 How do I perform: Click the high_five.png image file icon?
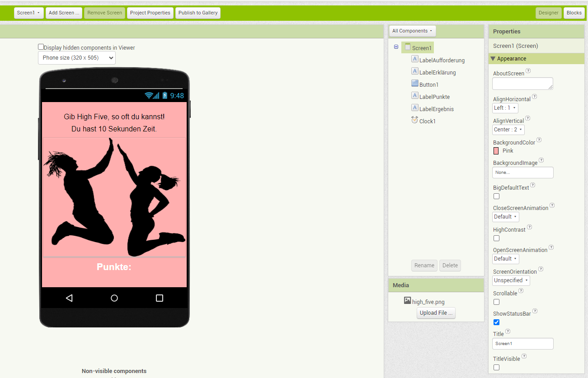pos(408,300)
